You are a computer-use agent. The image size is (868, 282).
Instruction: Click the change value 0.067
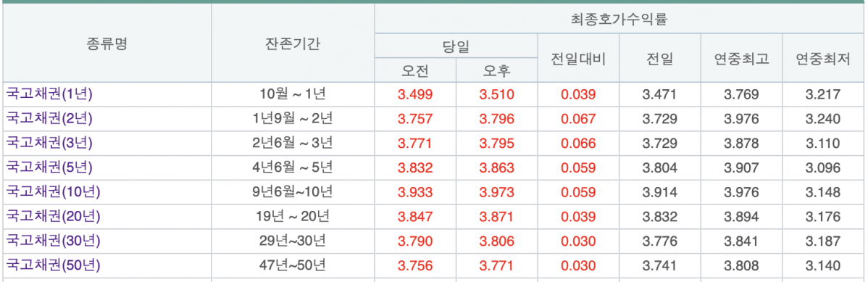(578, 119)
